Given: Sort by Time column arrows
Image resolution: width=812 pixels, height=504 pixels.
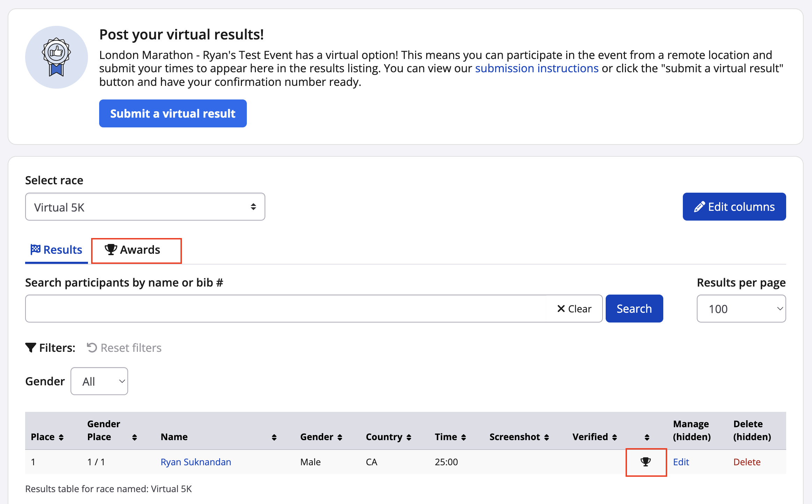Looking at the screenshot, I should 464,437.
